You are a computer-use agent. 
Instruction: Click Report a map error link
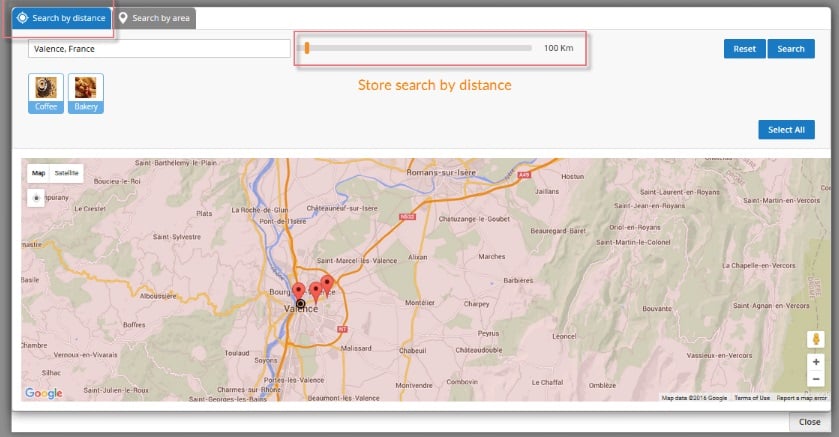coord(802,398)
